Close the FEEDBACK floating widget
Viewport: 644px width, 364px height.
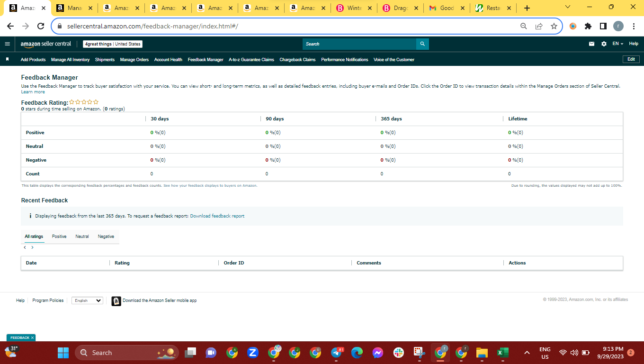(32, 337)
